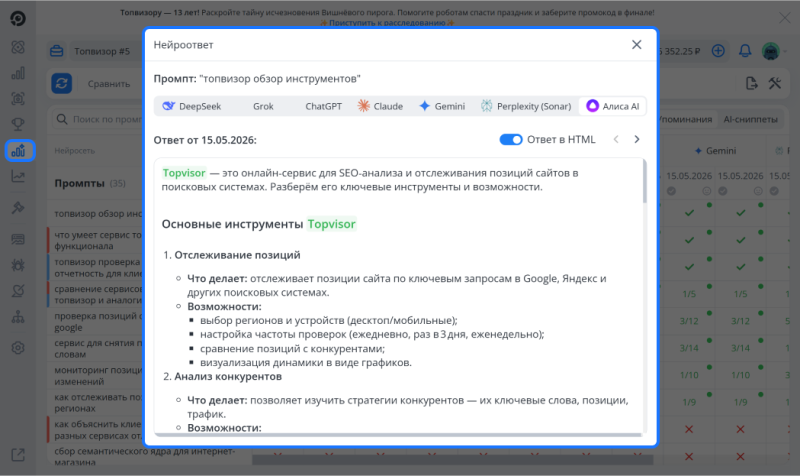This screenshot has width=800, height=476.
Task: Select the мониторинг позиций prompt row
Action: coord(97,375)
